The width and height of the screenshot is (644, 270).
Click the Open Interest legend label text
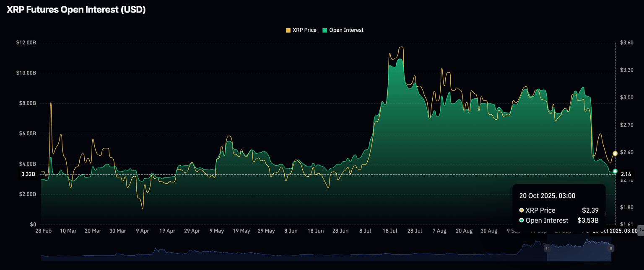[x=346, y=30]
